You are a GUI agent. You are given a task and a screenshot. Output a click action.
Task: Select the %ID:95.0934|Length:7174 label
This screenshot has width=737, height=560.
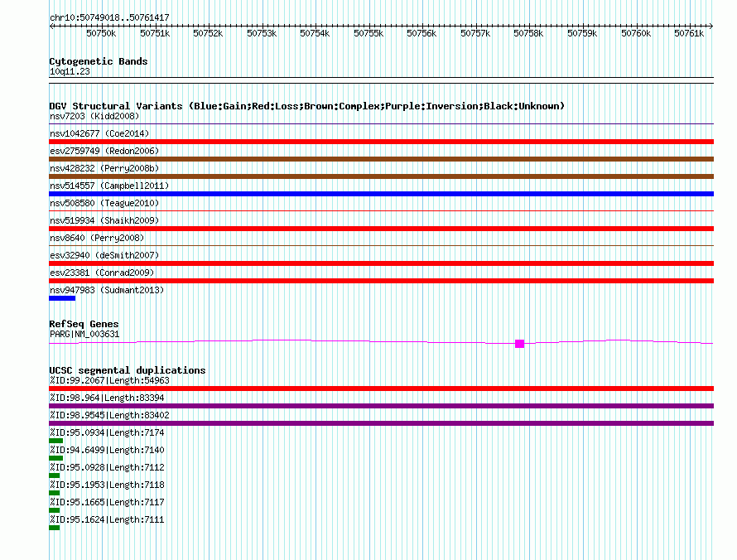(x=107, y=432)
